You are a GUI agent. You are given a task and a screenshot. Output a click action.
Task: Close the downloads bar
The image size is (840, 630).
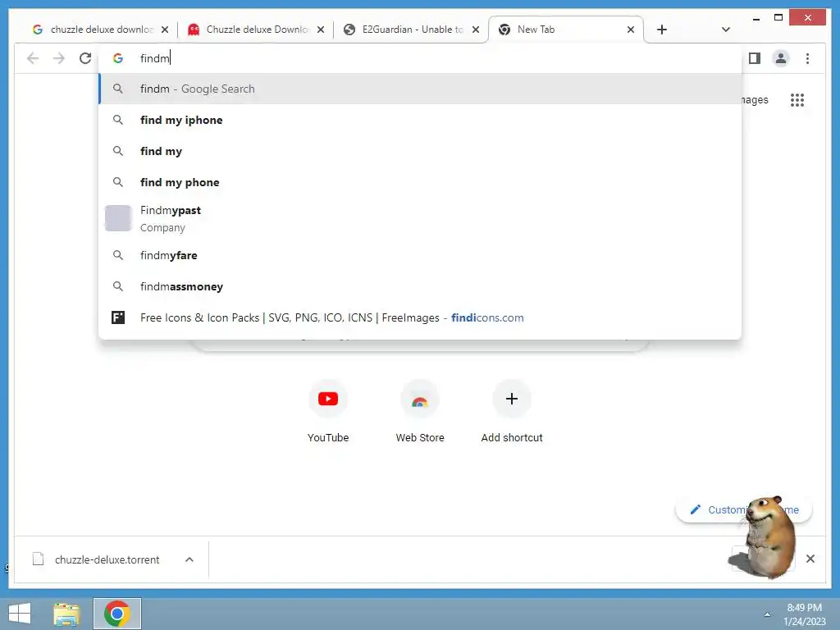[810, 559]
